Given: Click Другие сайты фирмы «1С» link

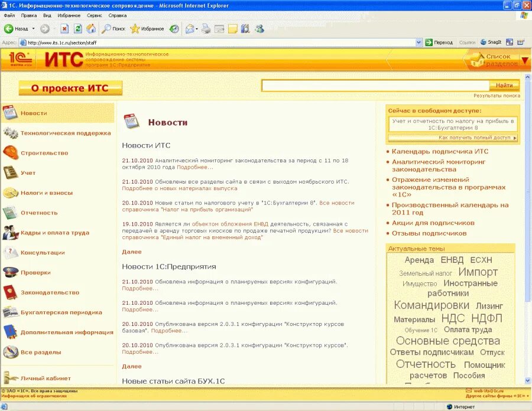Looking at the screenshot, I should tap(497, 396).
